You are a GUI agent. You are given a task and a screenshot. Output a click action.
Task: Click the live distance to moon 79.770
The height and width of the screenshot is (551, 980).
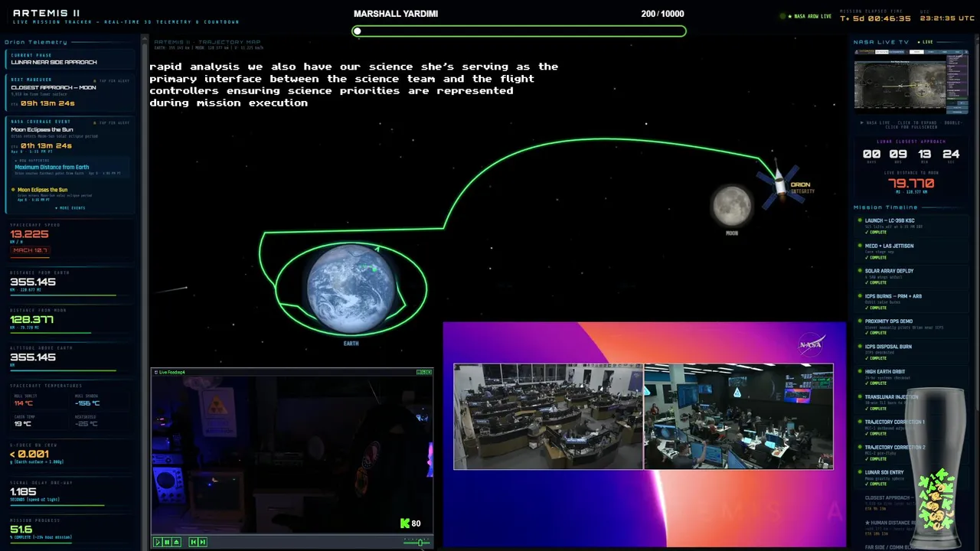910,184
